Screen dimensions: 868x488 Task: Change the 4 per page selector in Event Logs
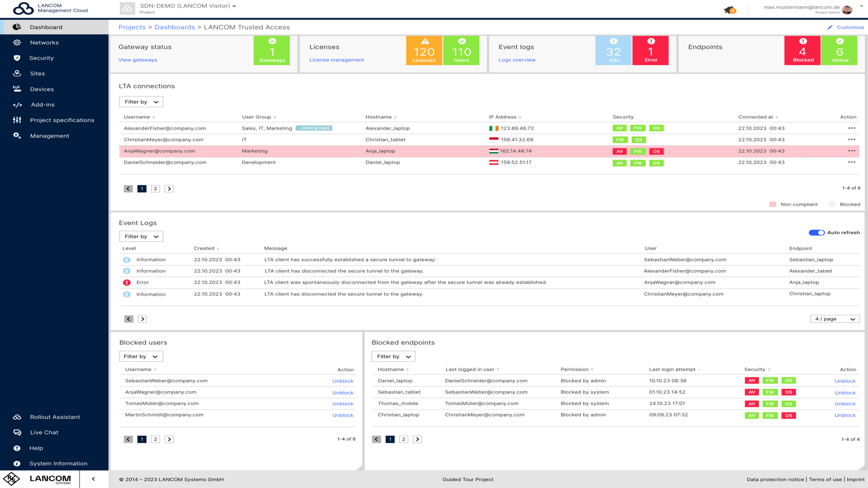tap(835, 319)
